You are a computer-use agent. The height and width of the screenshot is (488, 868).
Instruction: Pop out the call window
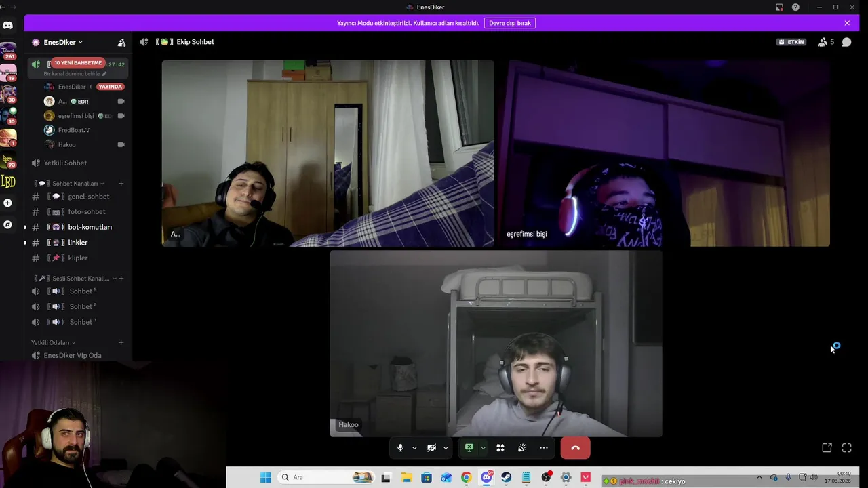[827, 448]
